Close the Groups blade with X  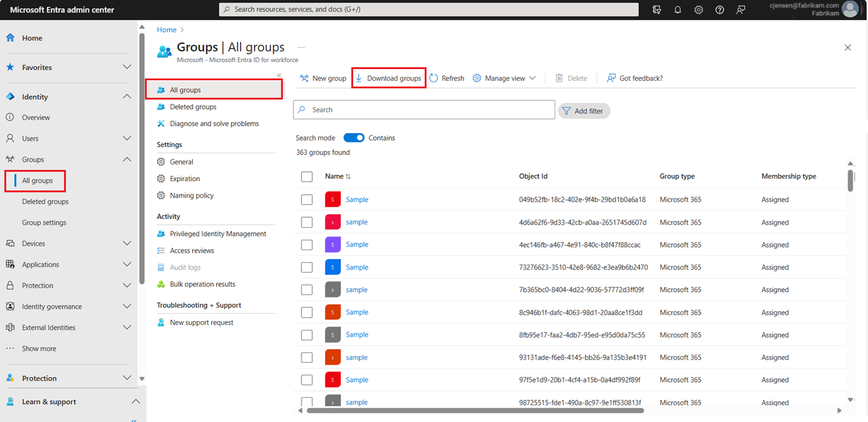click(847, 47)
